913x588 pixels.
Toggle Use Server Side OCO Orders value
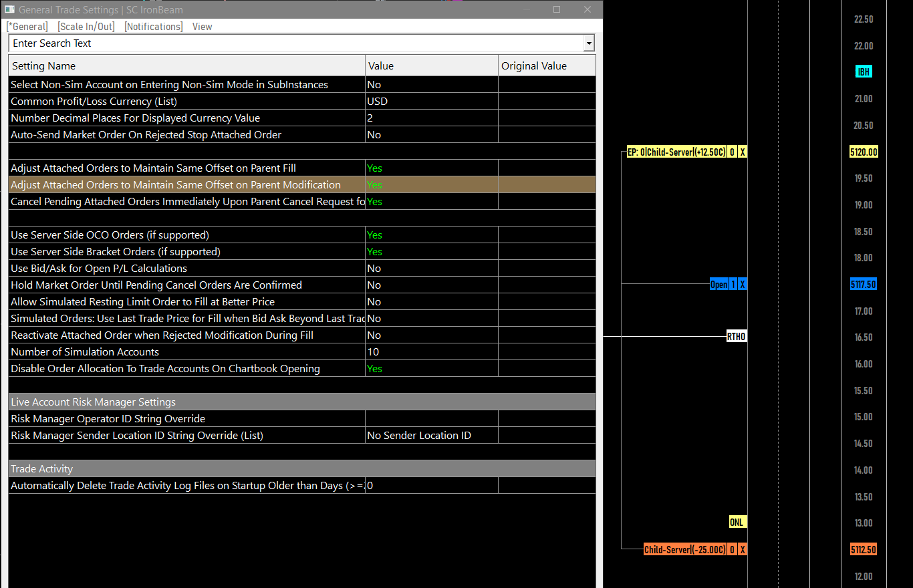[x=432, y=235]
